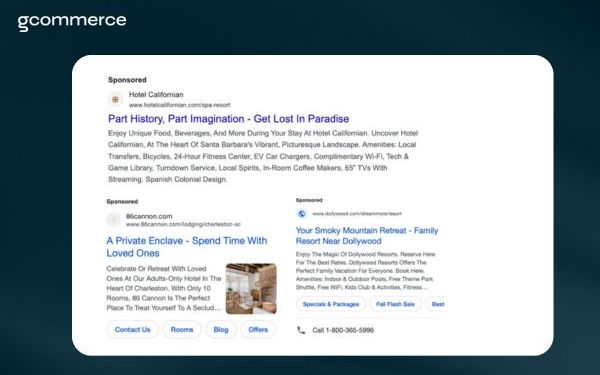Click the 86cannon.com lodging URL
The height and width of the screenshot is (375, 600).
tap(183, 224)
